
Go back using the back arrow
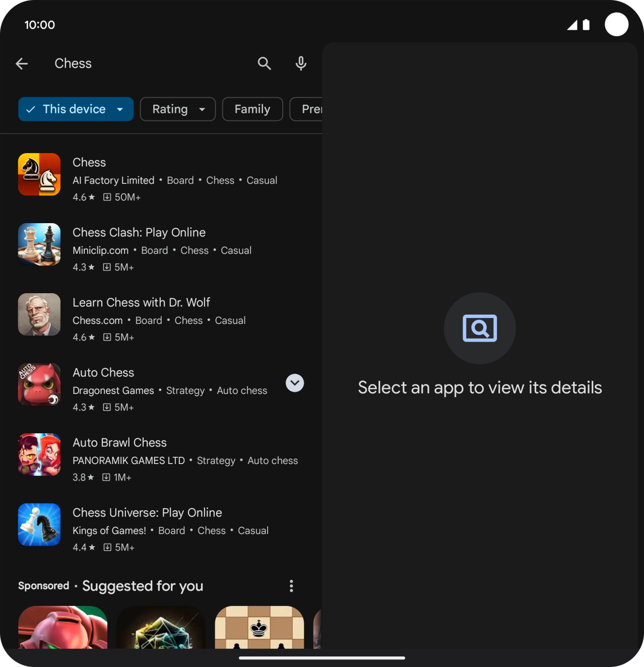pos(22,63)
